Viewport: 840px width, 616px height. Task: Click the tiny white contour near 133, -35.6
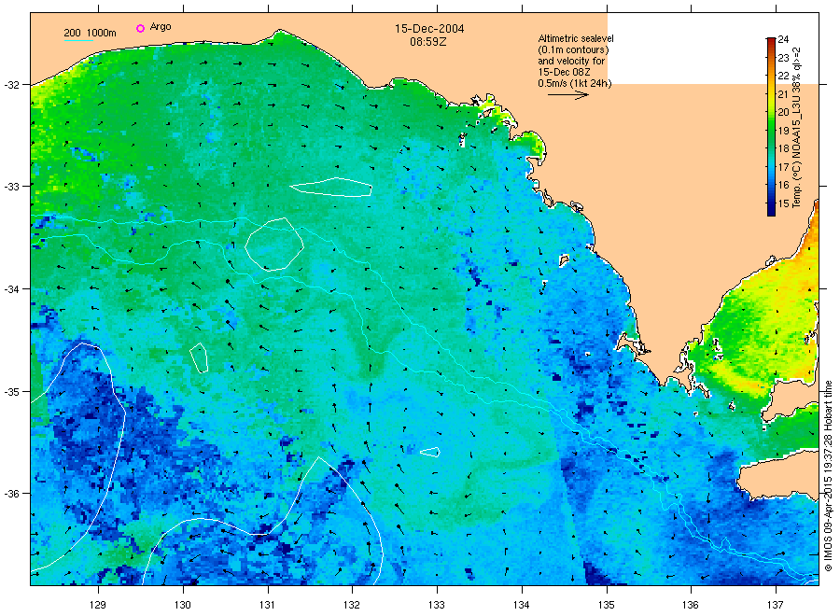pyautogui.click(x=429, y=452)
